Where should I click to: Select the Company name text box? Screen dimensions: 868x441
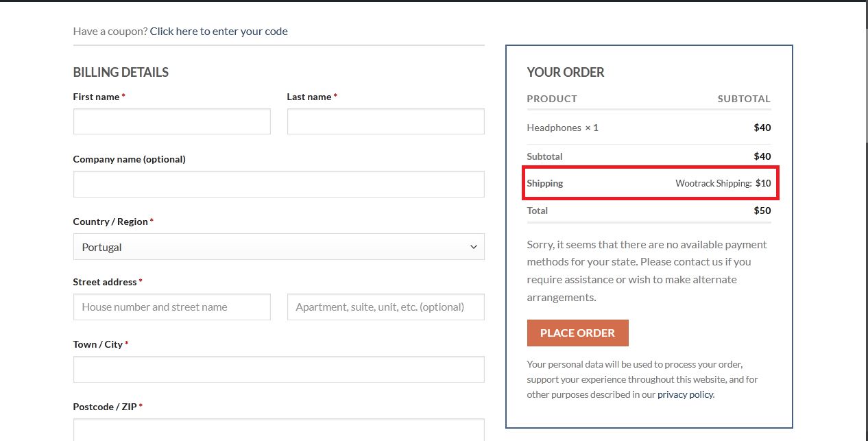[x=278, y=184]
